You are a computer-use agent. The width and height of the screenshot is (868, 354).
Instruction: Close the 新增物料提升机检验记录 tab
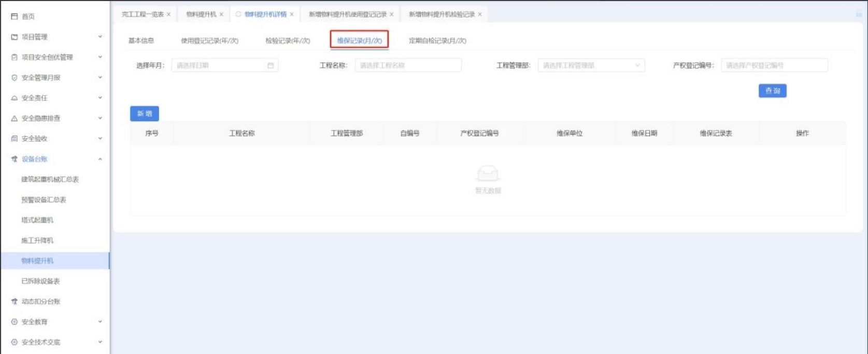point(480,14)
